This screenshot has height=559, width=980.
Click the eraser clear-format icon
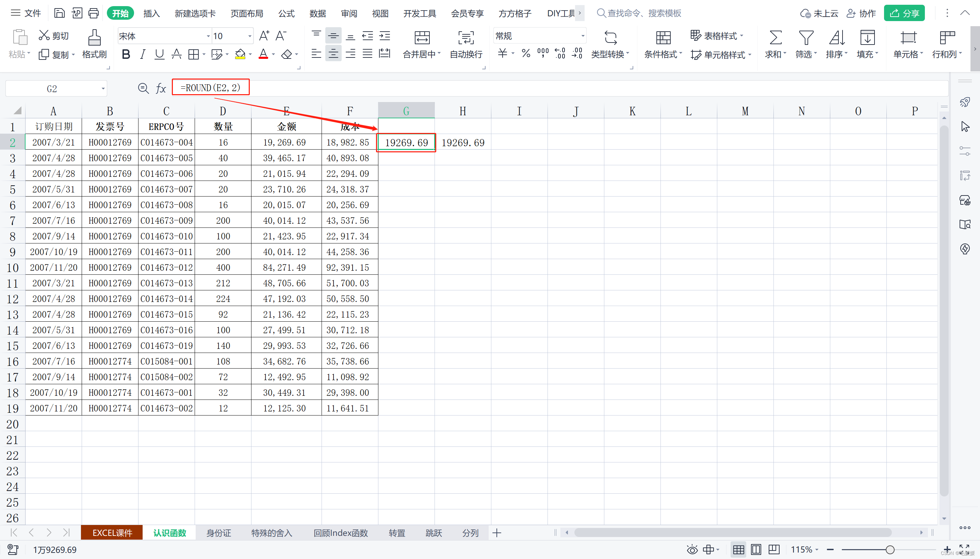pyautogui.click(x=287, y=54)
